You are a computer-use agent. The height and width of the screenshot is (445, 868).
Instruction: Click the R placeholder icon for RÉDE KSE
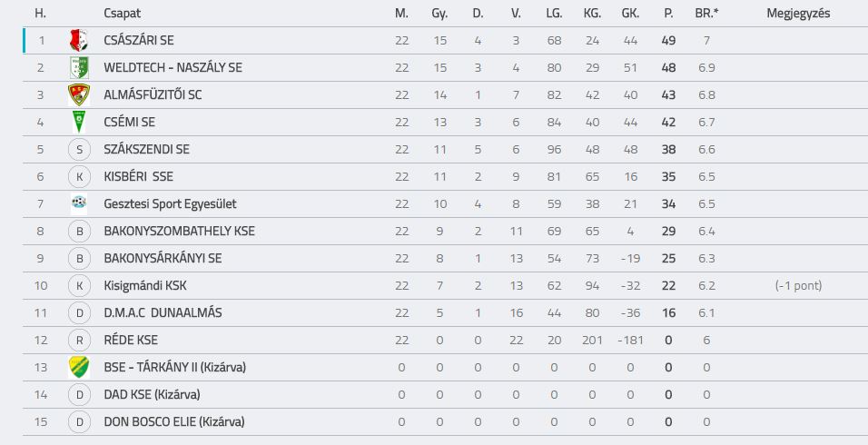(79, 340)
